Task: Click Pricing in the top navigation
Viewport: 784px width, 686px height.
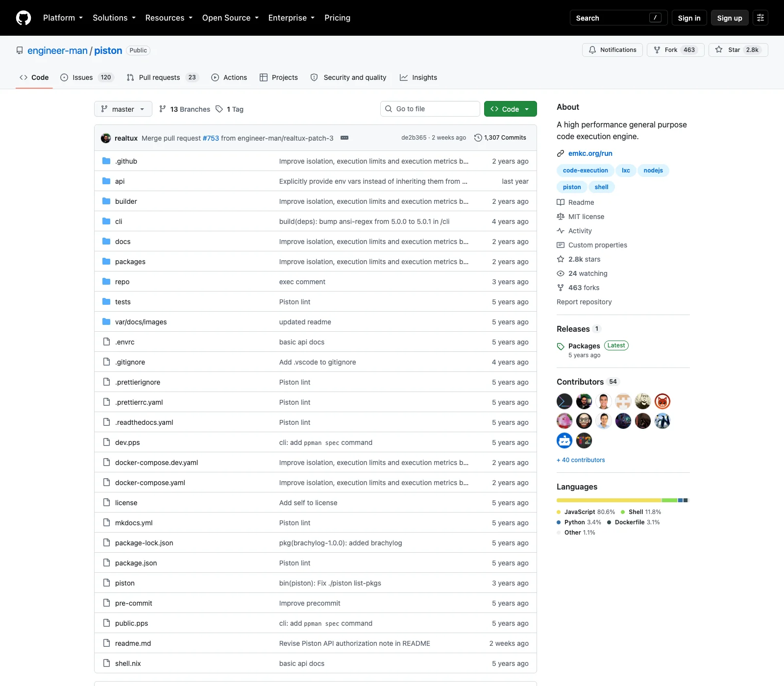Action: click(337, 18)
